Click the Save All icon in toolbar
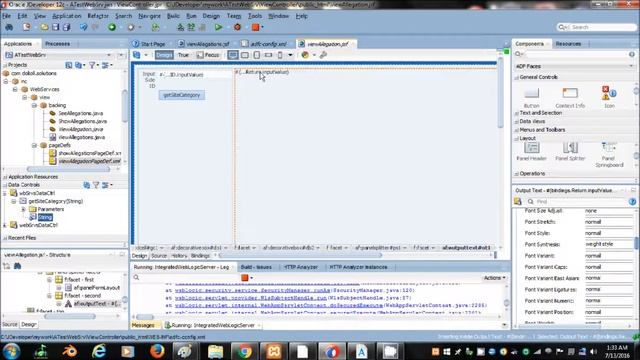The height and width of the screenshot is (360, 640). point(67,27)
